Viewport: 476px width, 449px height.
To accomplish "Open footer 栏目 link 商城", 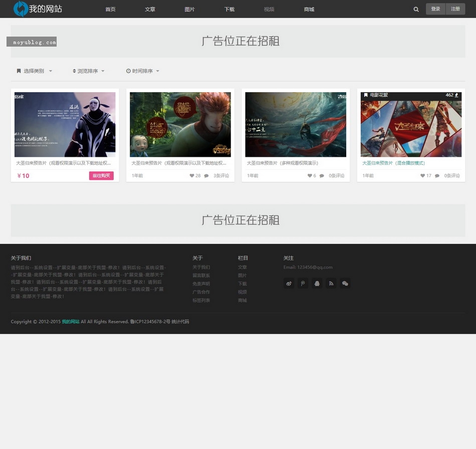I will click(242, 300).
